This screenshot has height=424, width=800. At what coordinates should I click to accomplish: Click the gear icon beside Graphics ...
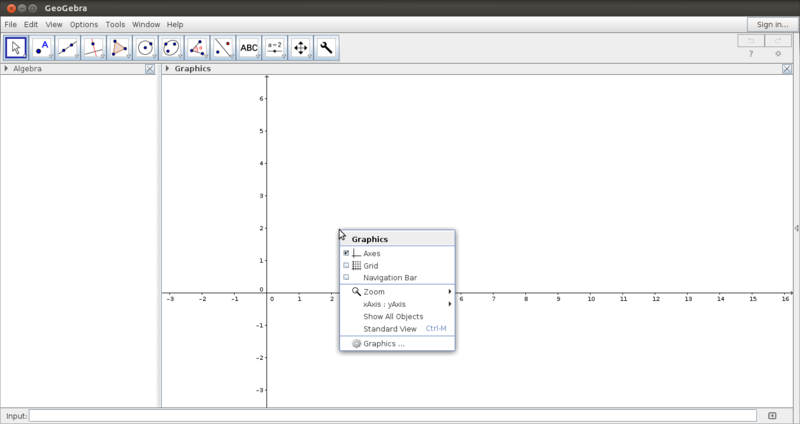pos(356,344)
